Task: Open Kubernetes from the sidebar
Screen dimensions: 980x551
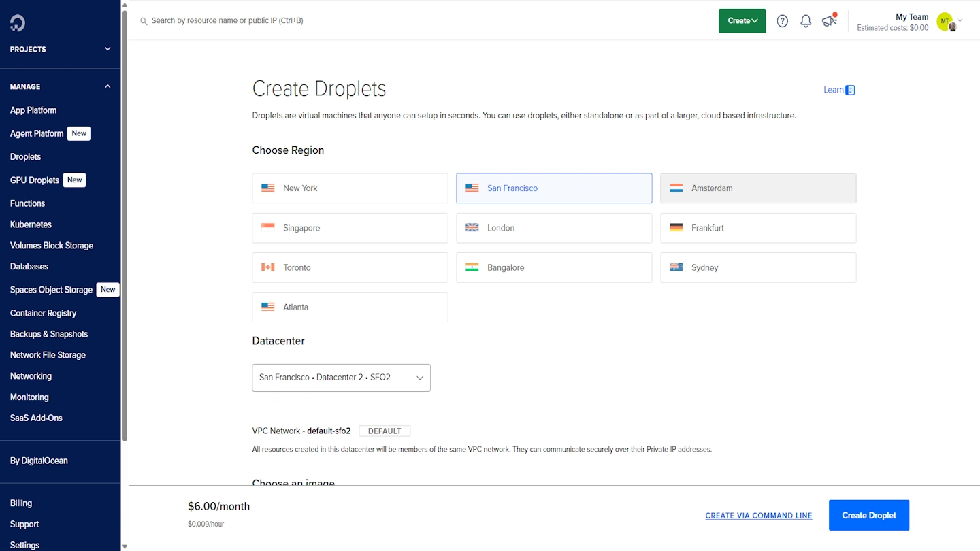Action: pos(31,224)
